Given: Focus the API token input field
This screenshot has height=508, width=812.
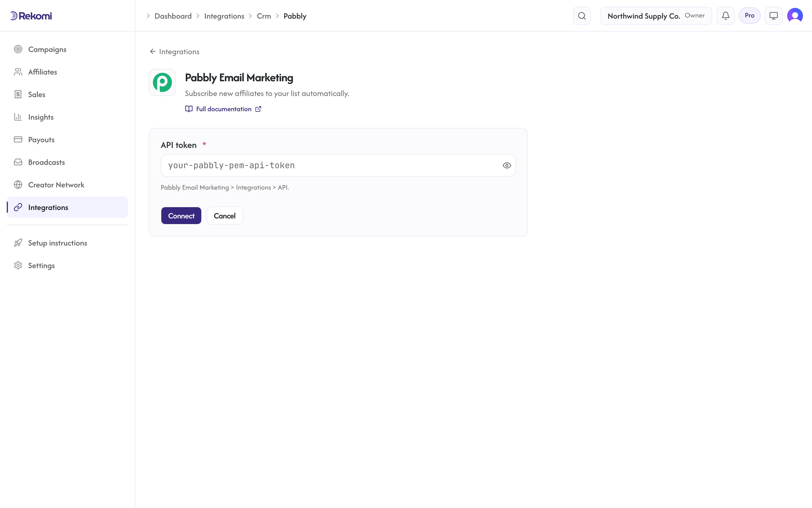Looking at the screenshot, I should pos(338,165).
